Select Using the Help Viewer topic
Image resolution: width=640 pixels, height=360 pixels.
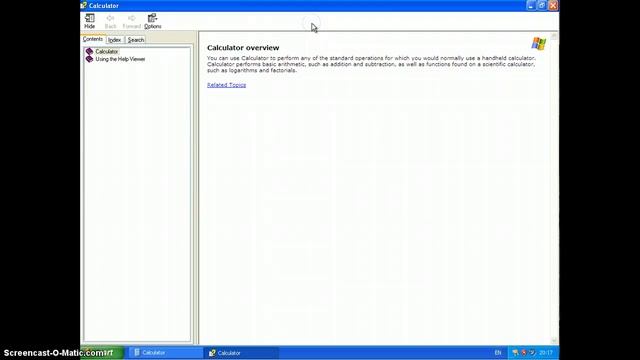click(120, 59)
